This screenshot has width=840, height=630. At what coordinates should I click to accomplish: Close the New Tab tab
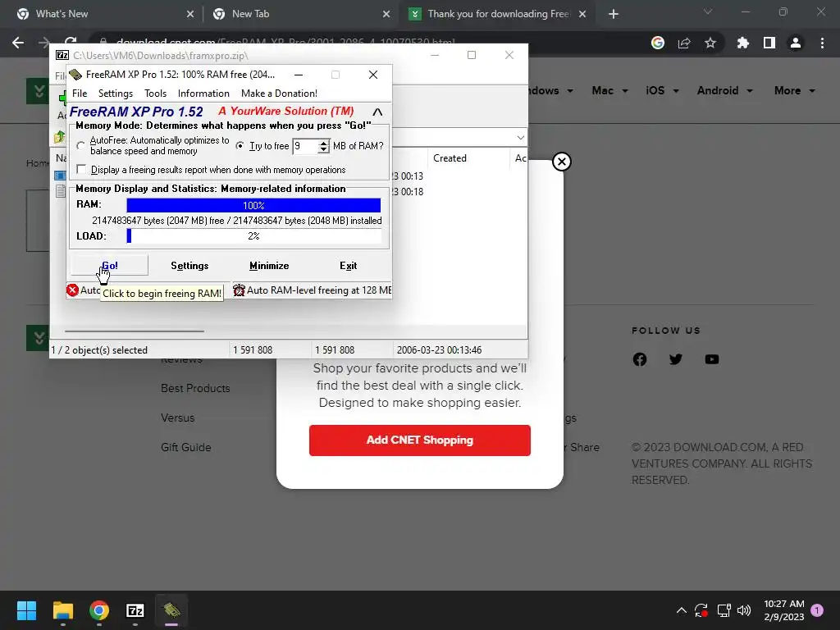[386, 14]
